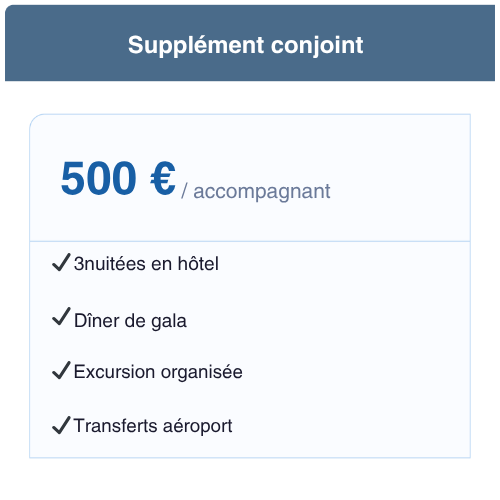Select the 'Transferts aéroport' feature text
500x500 pixels.
pos(153,426)
